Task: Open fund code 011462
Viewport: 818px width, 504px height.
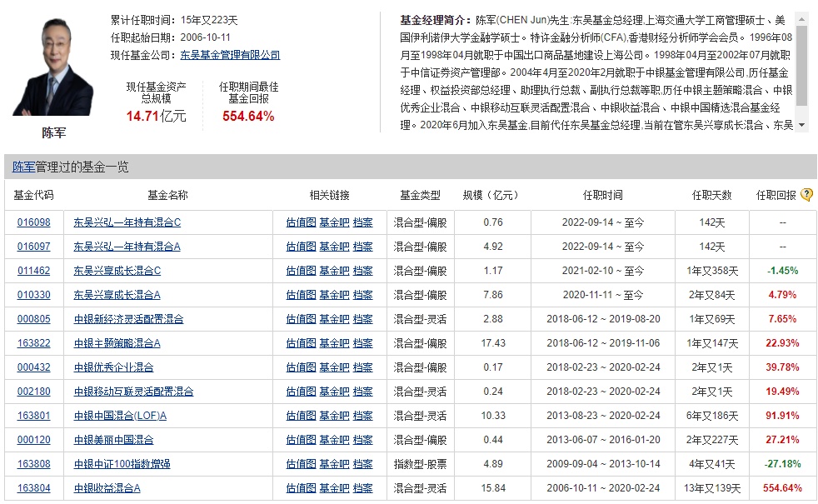Action: [x=34, y=271]
